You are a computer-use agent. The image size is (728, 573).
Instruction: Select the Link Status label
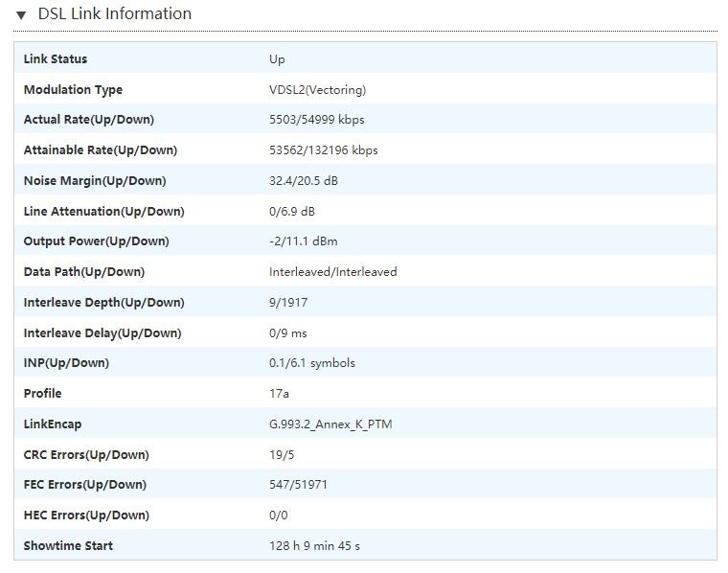[x=56, y=59]
